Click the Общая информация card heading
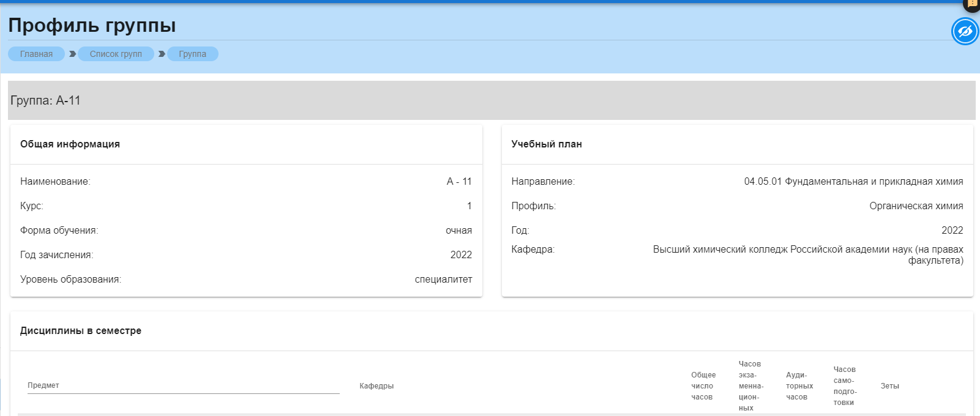The image size is (980, 416). click(70, 144)
